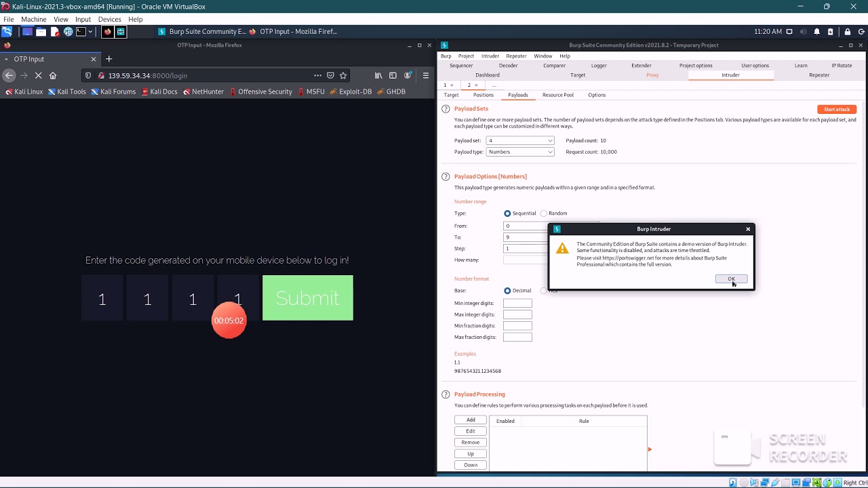Viewport: 868px width, 488px height.
Task: Open the Firefox library icon
Action: [378, 75]
